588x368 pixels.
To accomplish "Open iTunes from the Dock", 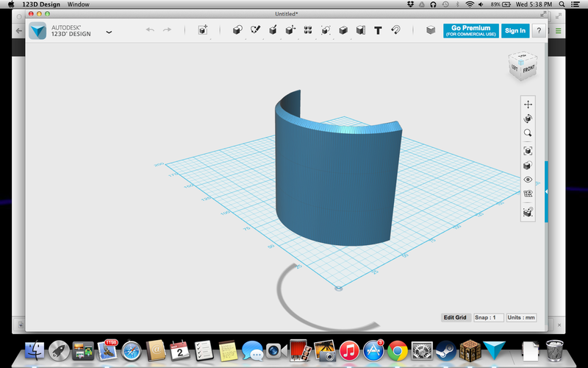I will point(349,351).
